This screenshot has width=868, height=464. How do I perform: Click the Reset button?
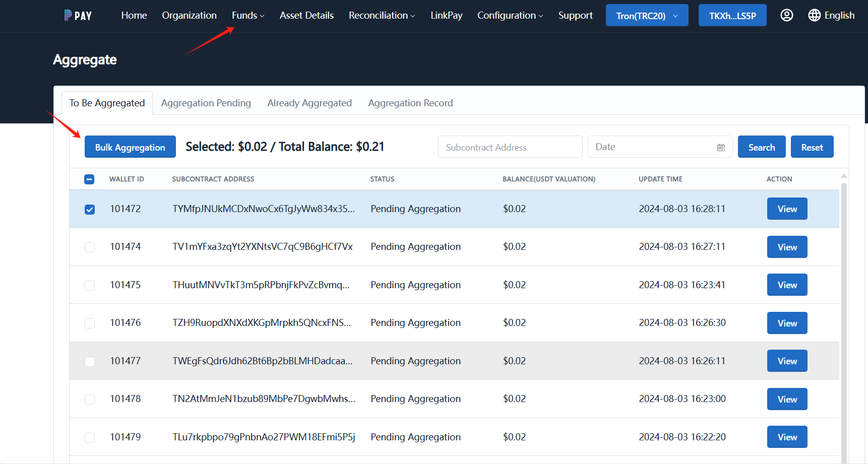pyautogui.click(x=812, y=147)
